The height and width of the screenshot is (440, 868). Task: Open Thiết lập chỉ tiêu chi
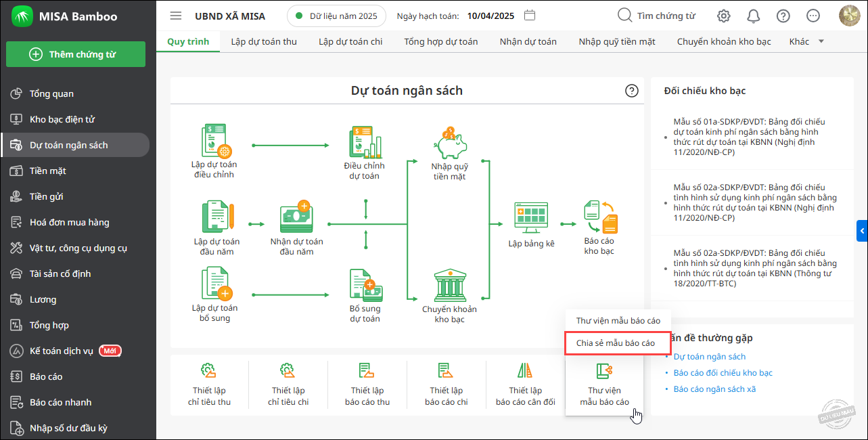[288, 386]
